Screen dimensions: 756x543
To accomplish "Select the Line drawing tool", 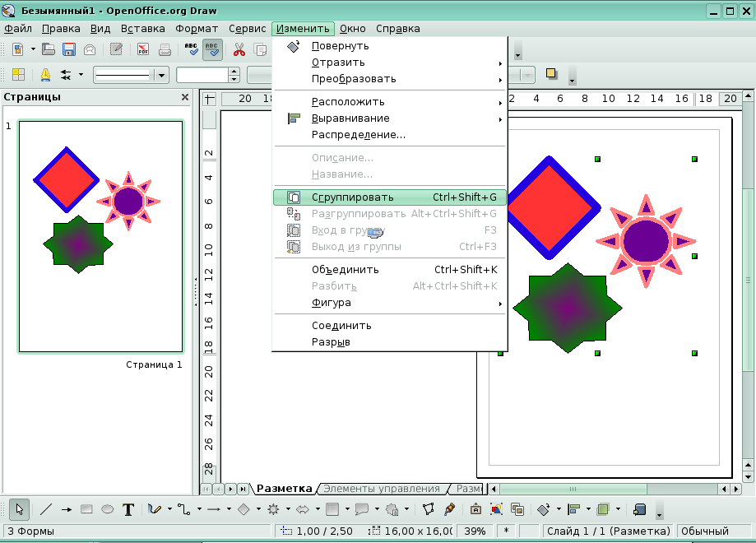I will pyautogui.click(x=46, y=509).
